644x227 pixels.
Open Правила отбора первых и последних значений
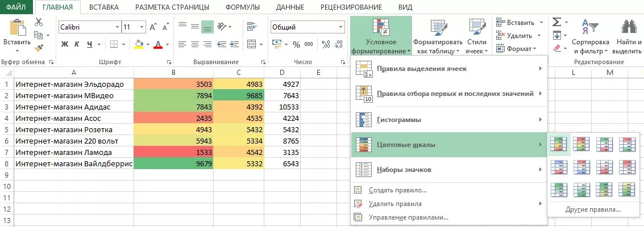(x=449, y=94)
